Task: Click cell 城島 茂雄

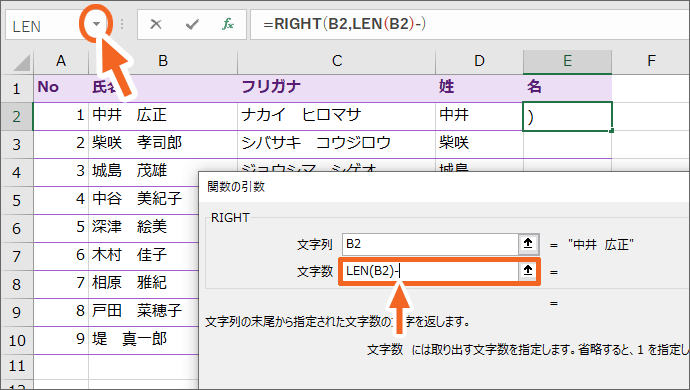Action: tap(144, 172)
